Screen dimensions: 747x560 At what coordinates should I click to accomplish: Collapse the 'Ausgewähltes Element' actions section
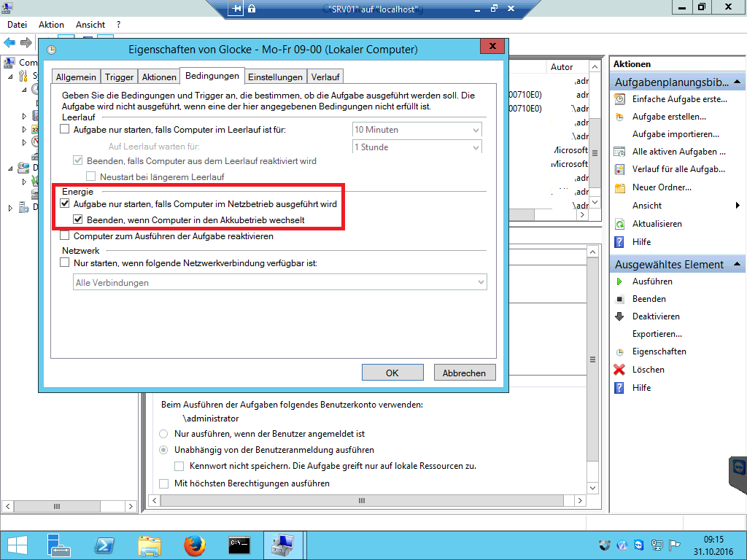[738, 264]
